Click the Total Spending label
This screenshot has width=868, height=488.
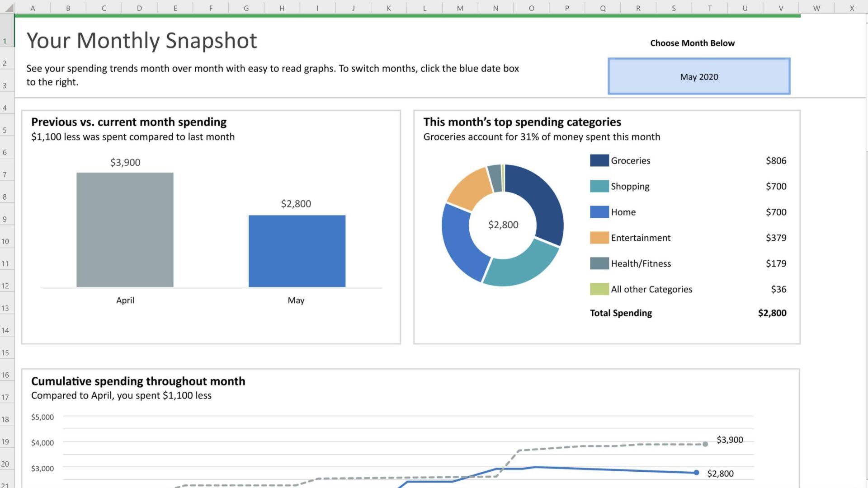tap(621, 313)
